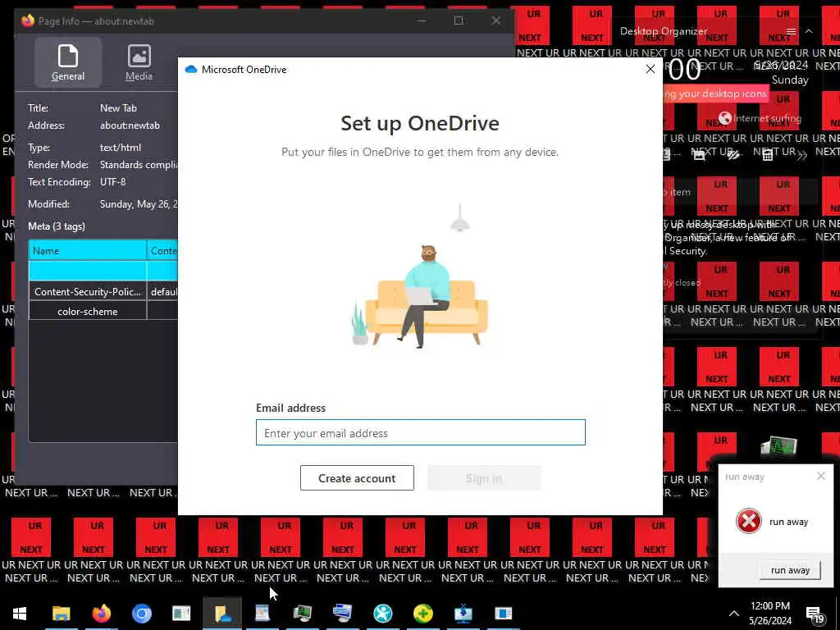The image size is (840, 630).
Task: Click the Firefox logo in Page Info title bar
Action: click(x=28, y=21)
